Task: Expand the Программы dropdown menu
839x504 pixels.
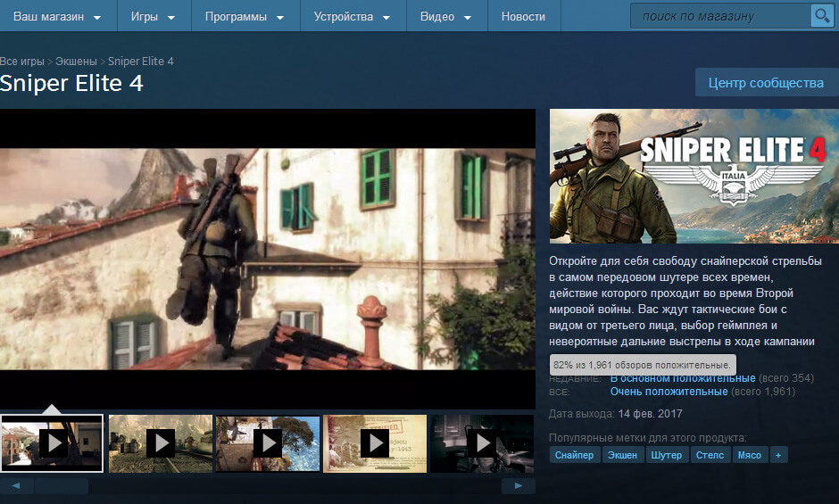Action: click(245, 17)
